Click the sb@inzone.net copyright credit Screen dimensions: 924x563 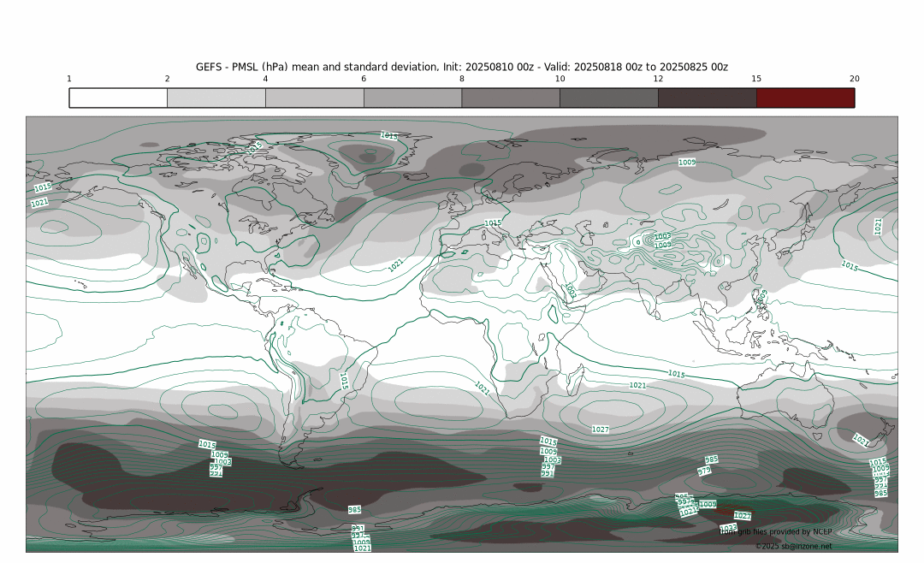click(x=793, y=546)
